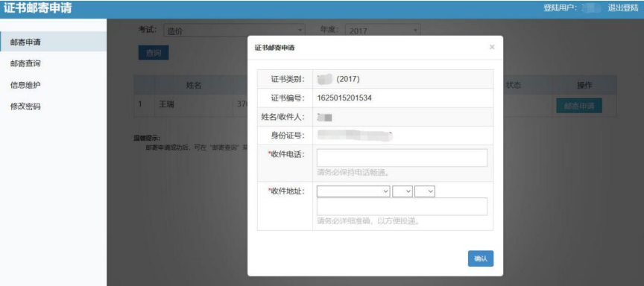Close the 证书邮寄申请 dialog with the × button
644x286 pixels.
(x=492, y=47)
